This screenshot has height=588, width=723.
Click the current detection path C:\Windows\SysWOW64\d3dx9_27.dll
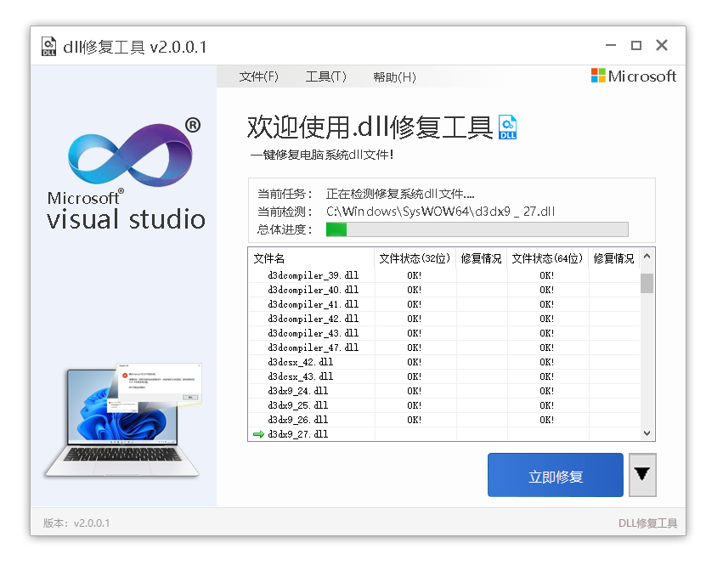(440, 212)
